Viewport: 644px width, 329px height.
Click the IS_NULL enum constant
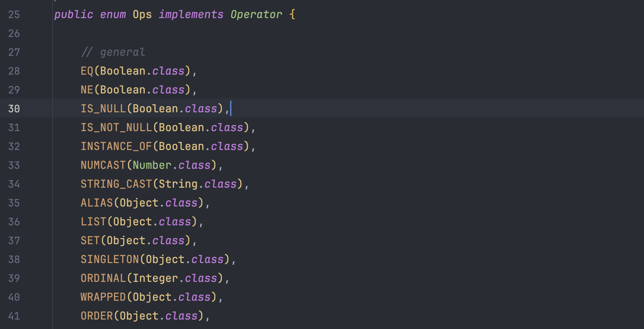point(103,109)
